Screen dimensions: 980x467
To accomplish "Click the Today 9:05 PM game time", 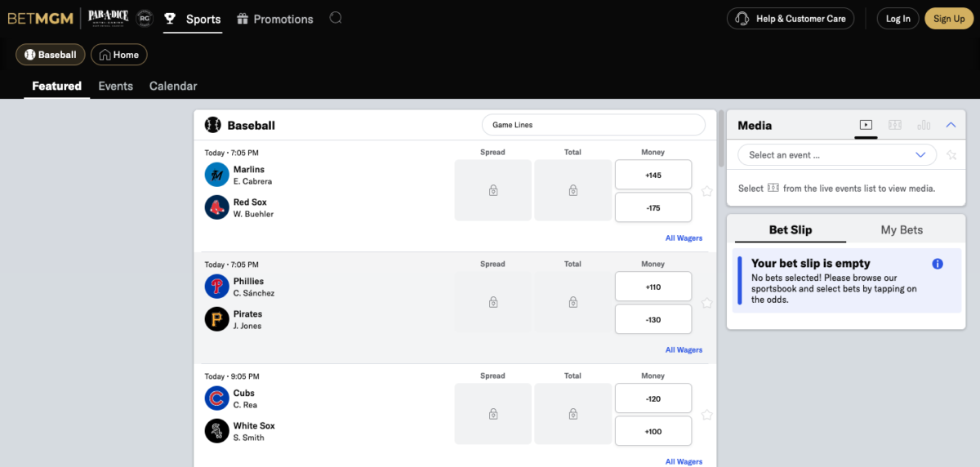I will [231, 376].
